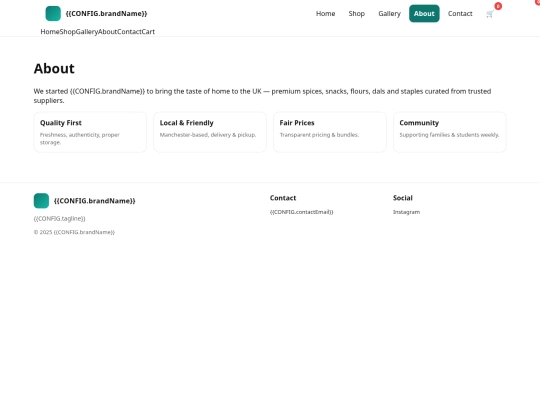Click 'Transparent pricing & bundles' text

(319, 135)
